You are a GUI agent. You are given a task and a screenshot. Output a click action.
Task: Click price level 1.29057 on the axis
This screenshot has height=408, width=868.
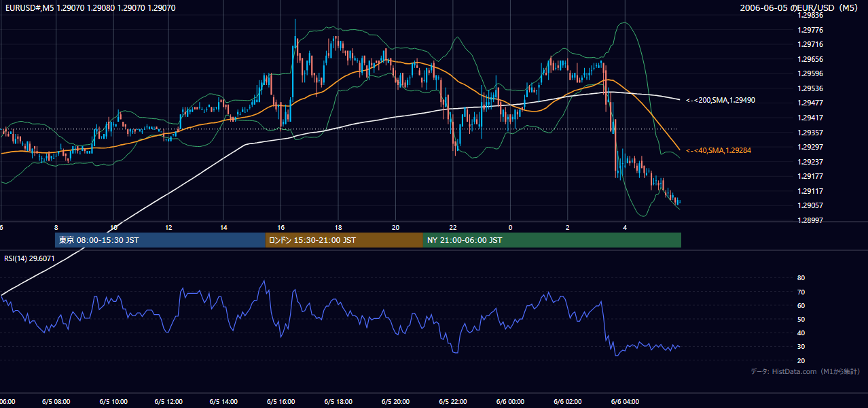click(810, 205)
